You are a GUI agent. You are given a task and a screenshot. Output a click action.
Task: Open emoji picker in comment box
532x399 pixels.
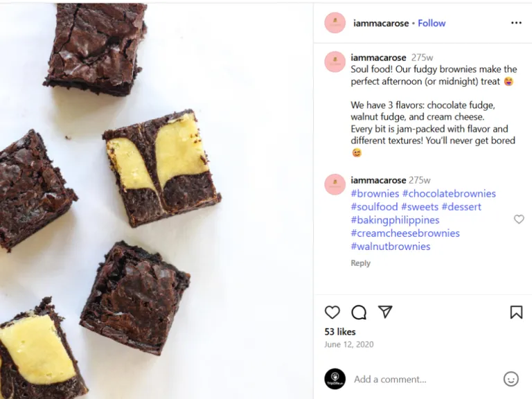(511, 379)
